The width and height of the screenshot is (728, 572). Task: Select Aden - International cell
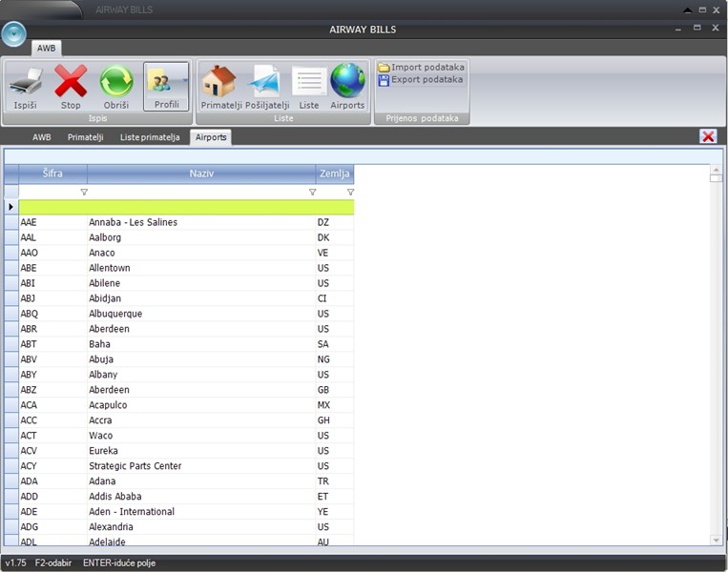click(201, 512)
